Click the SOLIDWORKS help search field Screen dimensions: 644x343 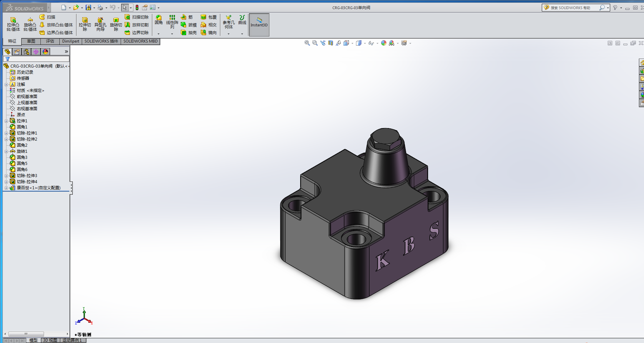[574, 7]
